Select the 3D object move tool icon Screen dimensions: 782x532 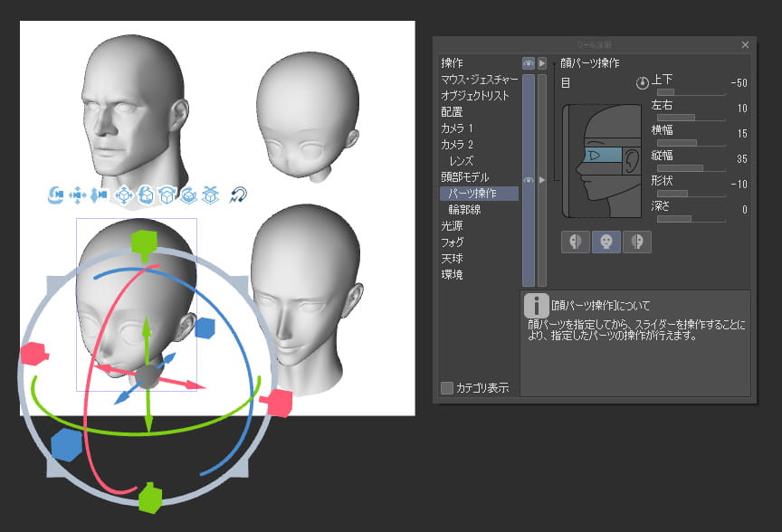tap(124, 194)
